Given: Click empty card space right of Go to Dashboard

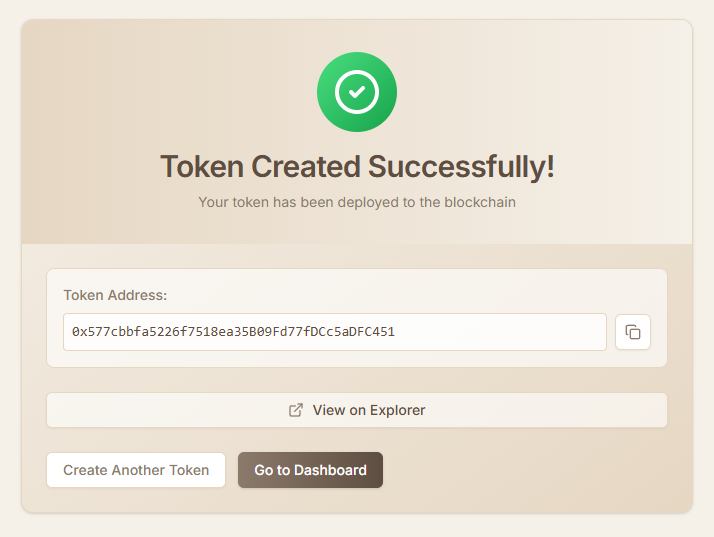Looking at the screenshot, I should click(530, 470).
